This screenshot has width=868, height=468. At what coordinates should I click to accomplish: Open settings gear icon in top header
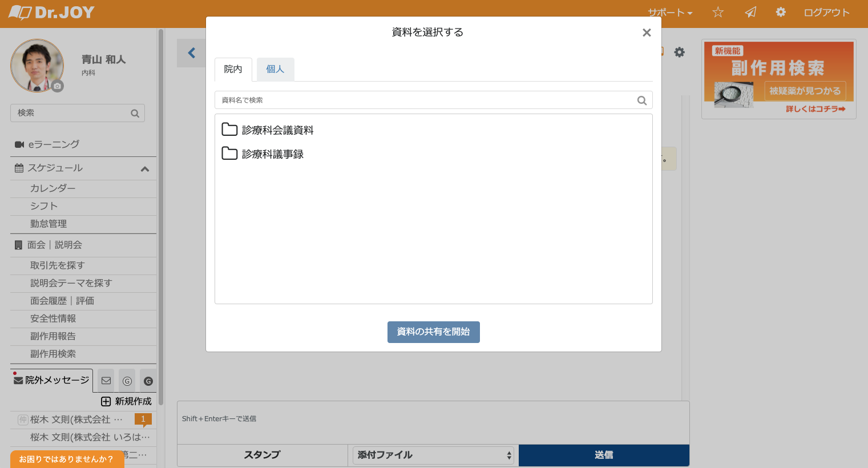pyautogui.click(x=781, y=13)
